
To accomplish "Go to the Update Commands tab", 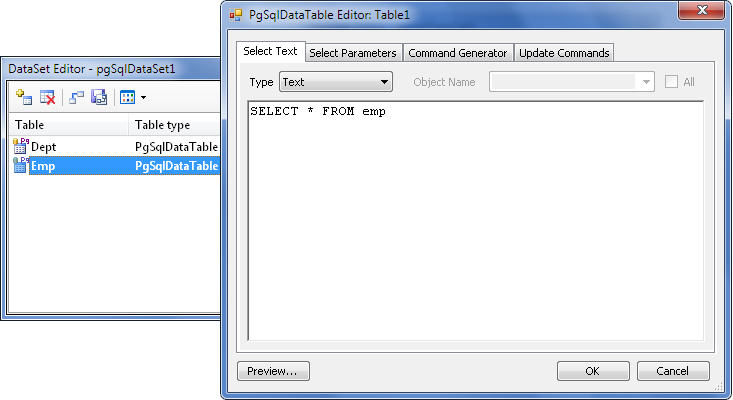I will coord(563,52).
